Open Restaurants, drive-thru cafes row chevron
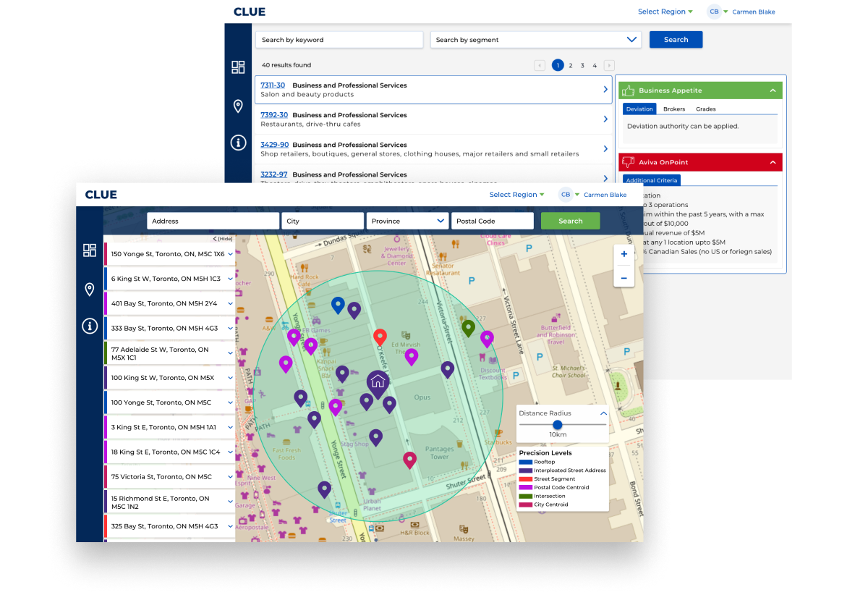 coord(605,119)
